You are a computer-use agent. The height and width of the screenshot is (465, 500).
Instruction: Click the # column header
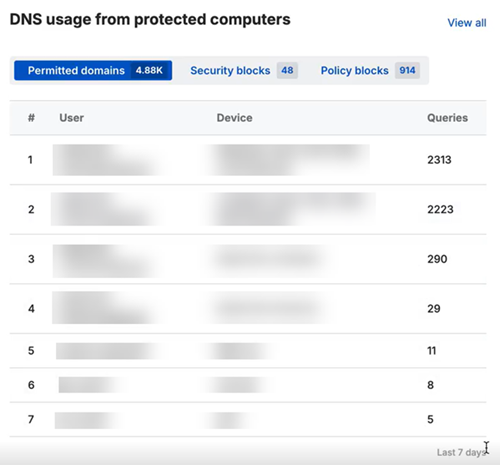(x=31, y=118)
